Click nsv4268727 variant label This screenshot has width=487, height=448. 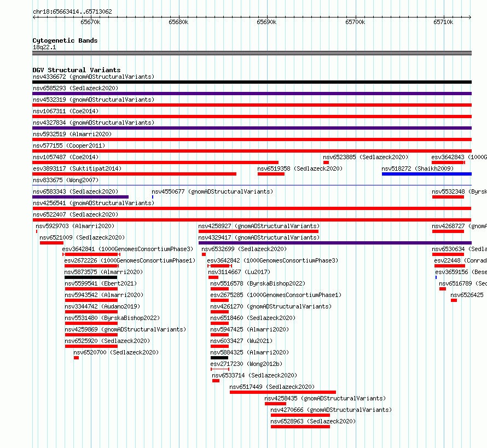pos(459,226)
